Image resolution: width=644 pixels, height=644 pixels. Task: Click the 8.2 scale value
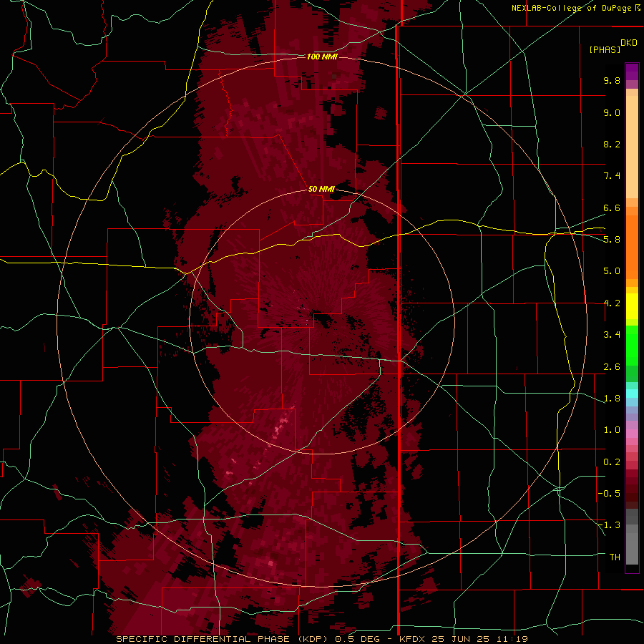(x=612, y=144)
